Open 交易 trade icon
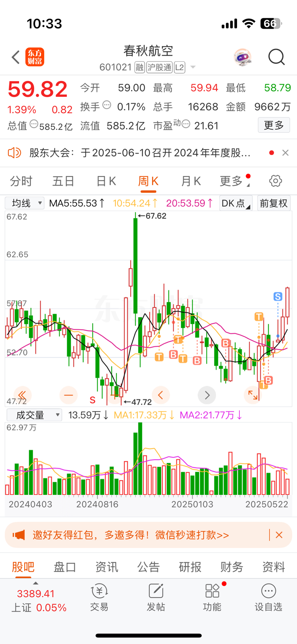This screenshot has height=644, width=297. tap(99, 598)
